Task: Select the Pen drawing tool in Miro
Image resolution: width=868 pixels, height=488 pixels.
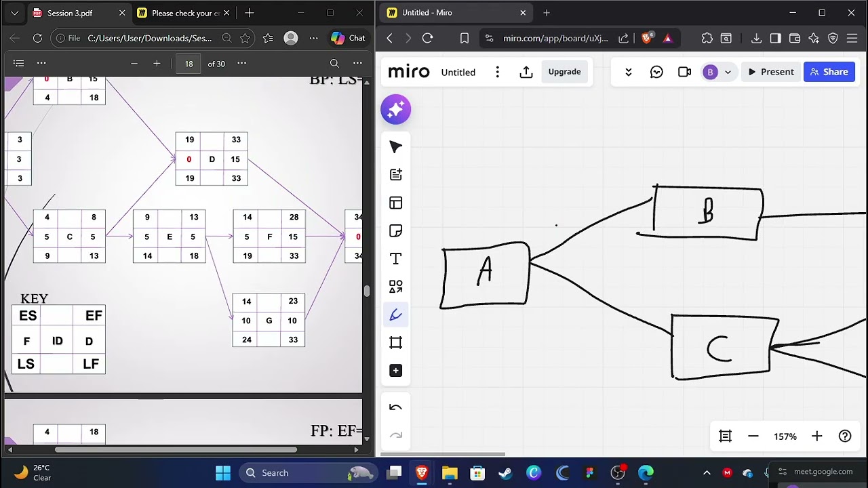Action: pyautogui.click(x=396, y=314)
